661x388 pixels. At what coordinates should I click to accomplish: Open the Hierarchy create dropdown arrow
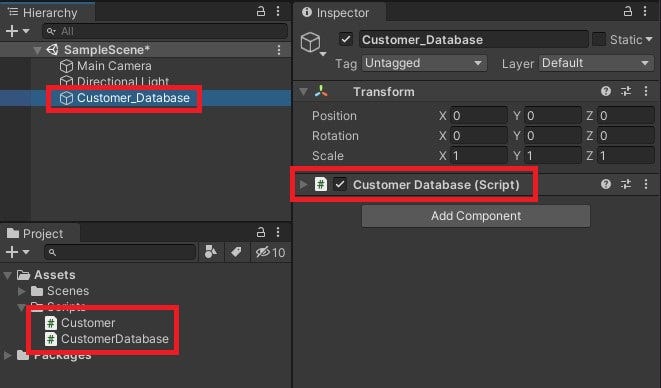click(26, 31)
